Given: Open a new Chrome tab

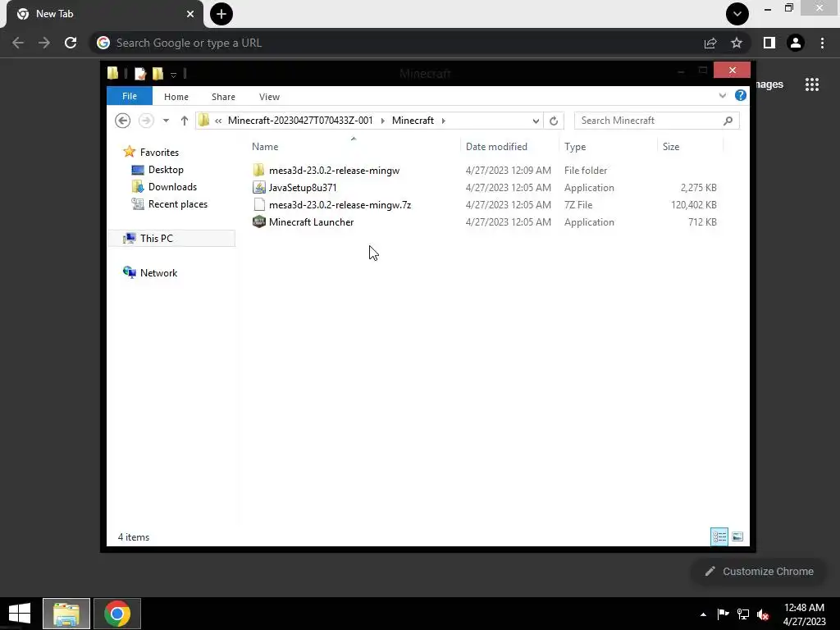Looking at the screenshot, I should (x=221, y=14).
